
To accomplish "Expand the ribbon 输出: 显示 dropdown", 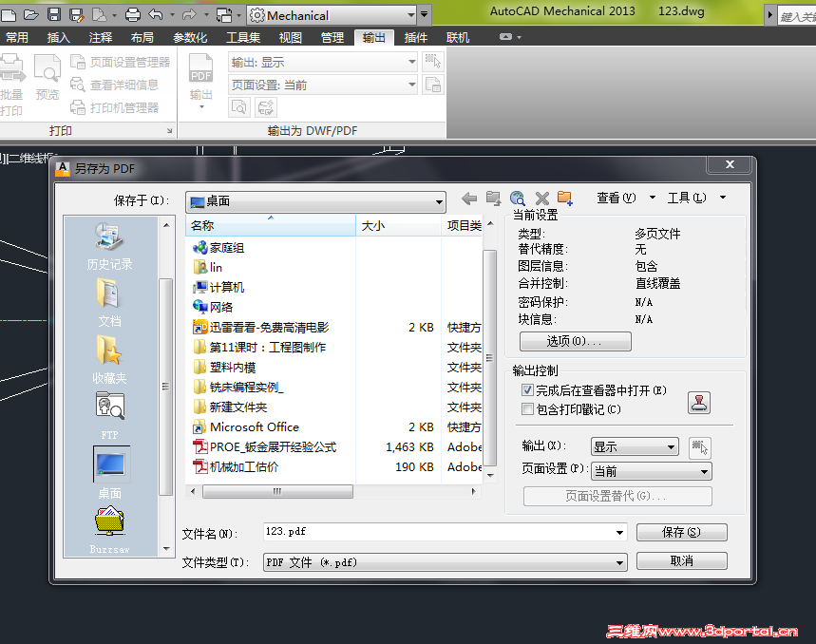I will [x=323, y=63].
